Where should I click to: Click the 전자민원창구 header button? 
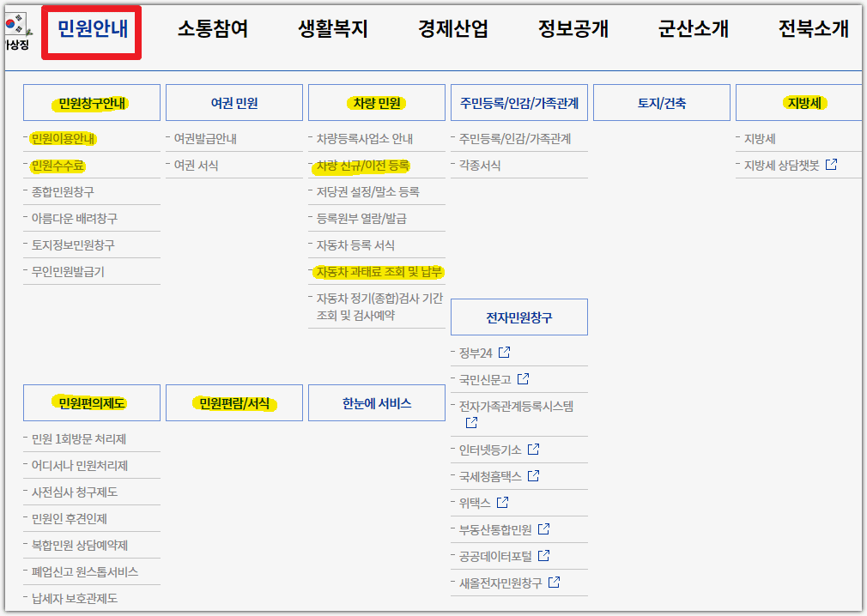(519, 317)
